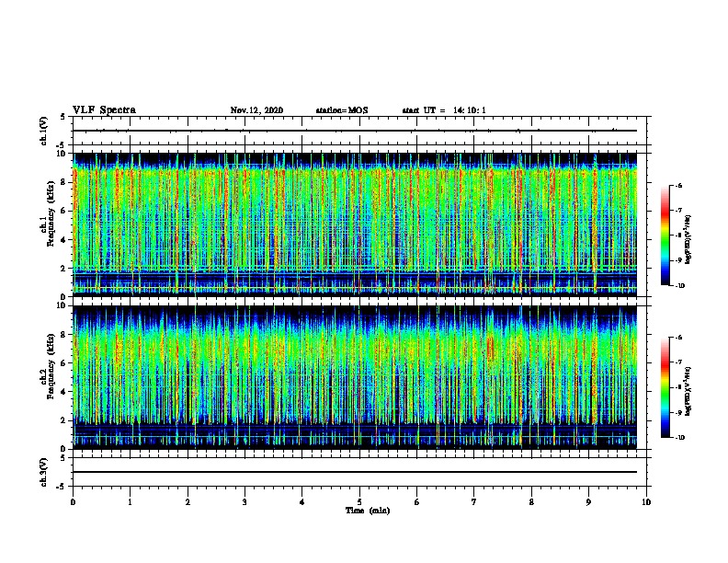Click the '-6' label on ch.2 color bar
Image resolution: width=728 pixels, height=563 pixels.
click(x=678, y=338)
